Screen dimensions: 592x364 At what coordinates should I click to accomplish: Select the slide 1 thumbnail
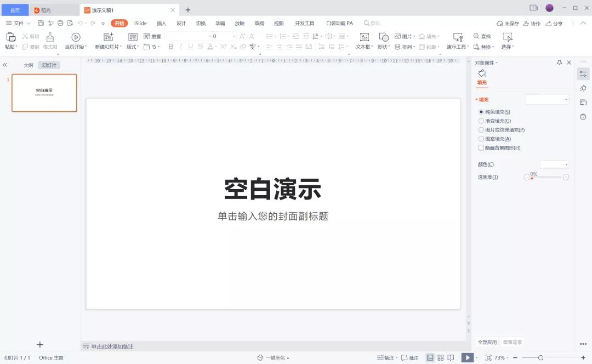[44, 93]
